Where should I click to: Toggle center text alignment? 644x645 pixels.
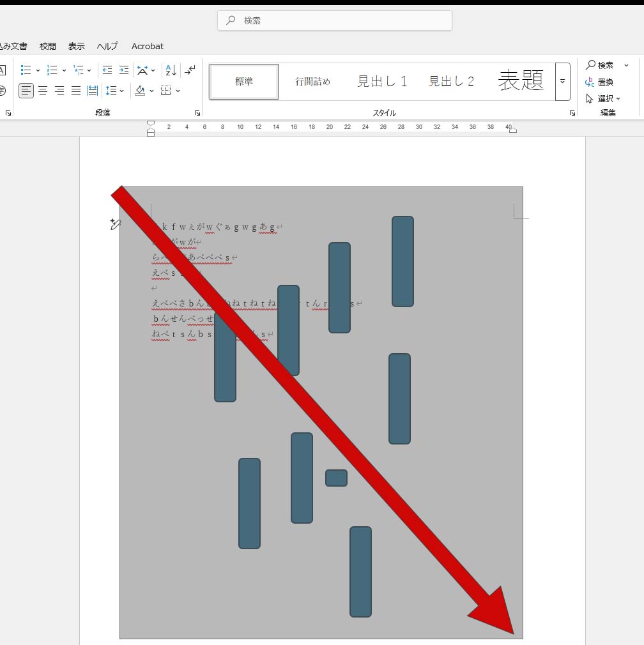(43, 91)
